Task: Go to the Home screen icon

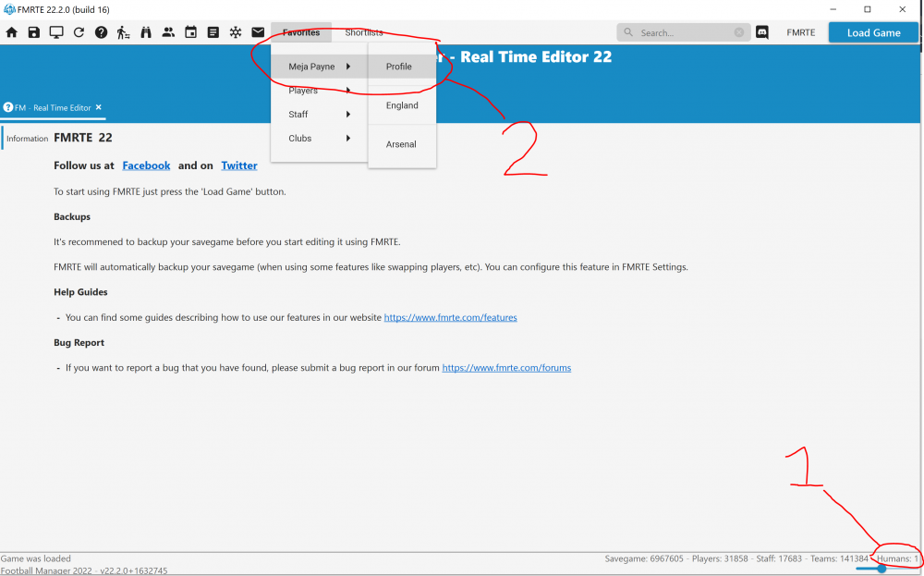Action: click(11, 32)
